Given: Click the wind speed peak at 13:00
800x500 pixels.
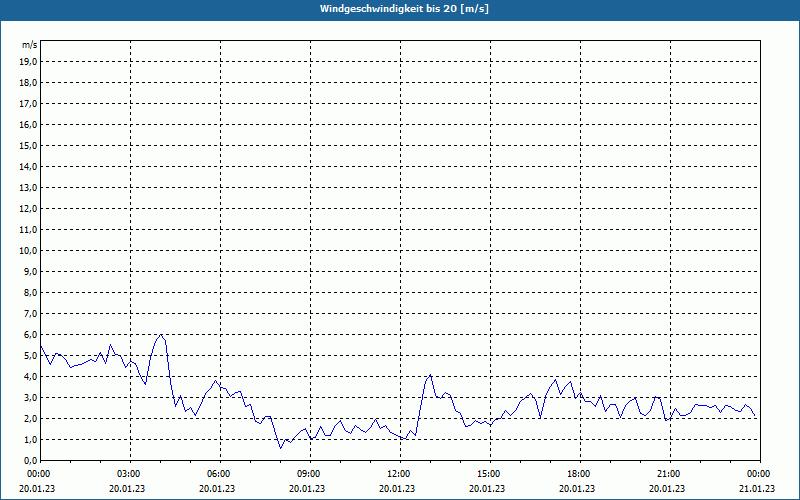Looking at the screenshot, I should point(431,375).
